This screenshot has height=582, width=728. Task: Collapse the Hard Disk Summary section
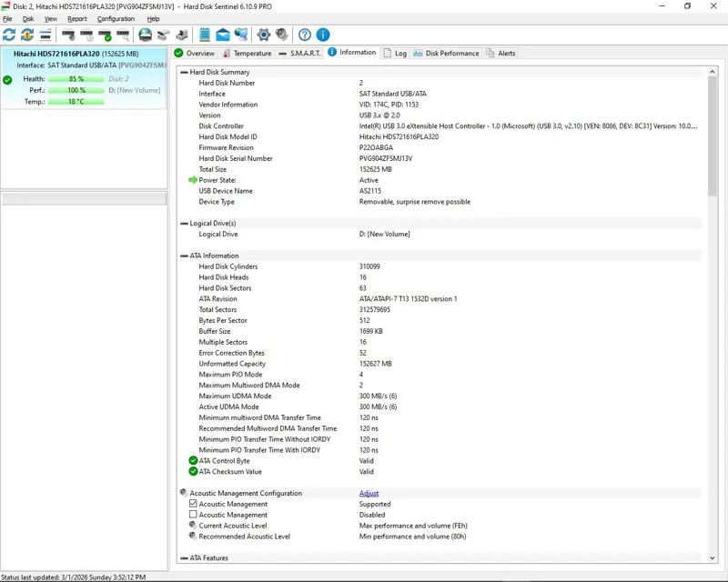[x=184, y=73]
